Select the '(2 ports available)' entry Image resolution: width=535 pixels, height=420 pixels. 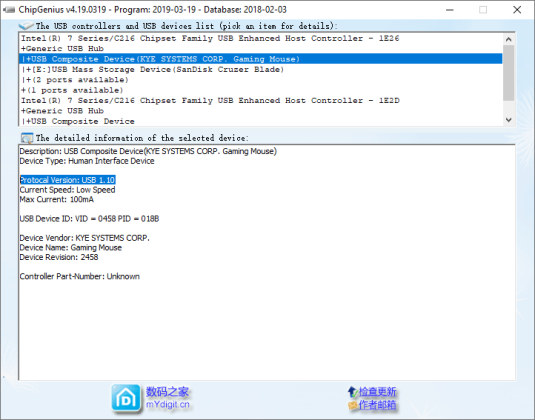pos(260,79)
